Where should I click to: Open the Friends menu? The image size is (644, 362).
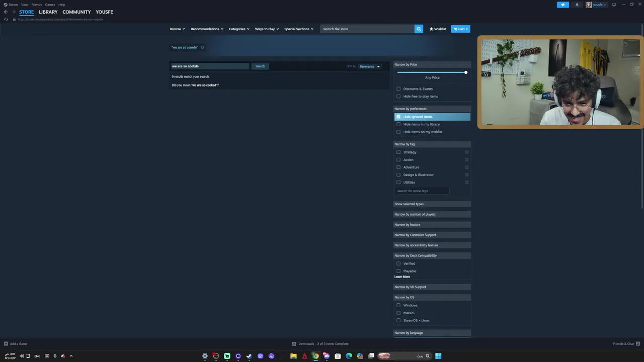coord(37,5)
